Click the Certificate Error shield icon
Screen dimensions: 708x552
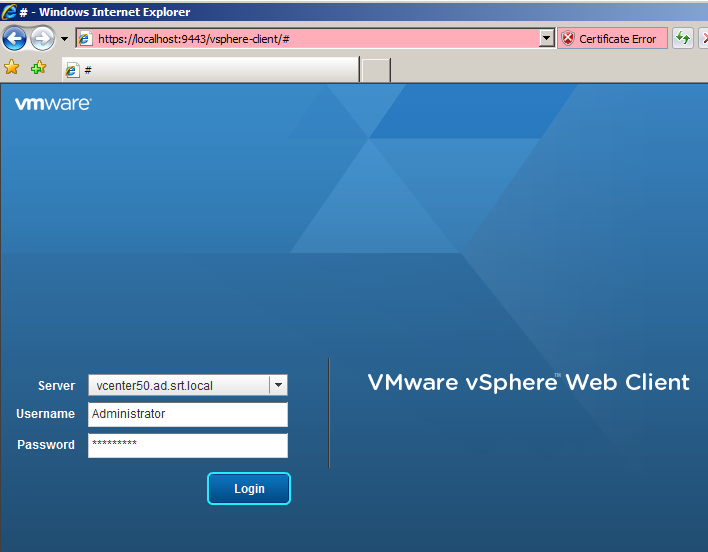[568, 39]
